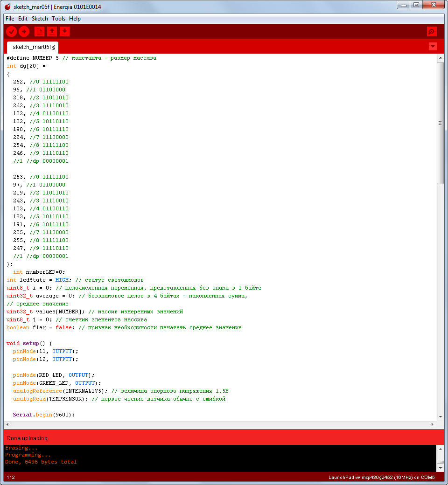Open the tab options dropdown arrow
This screenshot has width=448, height=485.
433,46
